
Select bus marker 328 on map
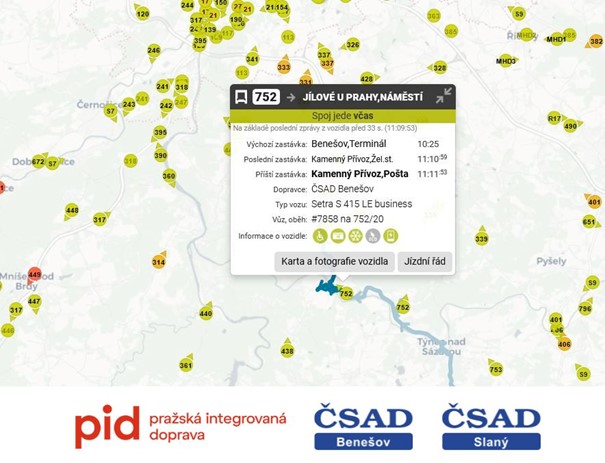tap(440, 68)
